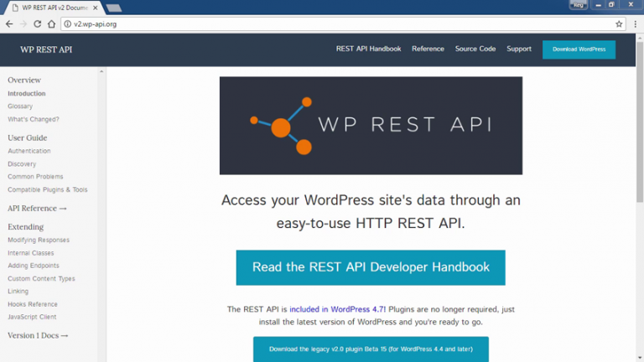Open Internal Classes in the sidebar
This screenshot has height=362, width=644.
(x=31, y=253)
